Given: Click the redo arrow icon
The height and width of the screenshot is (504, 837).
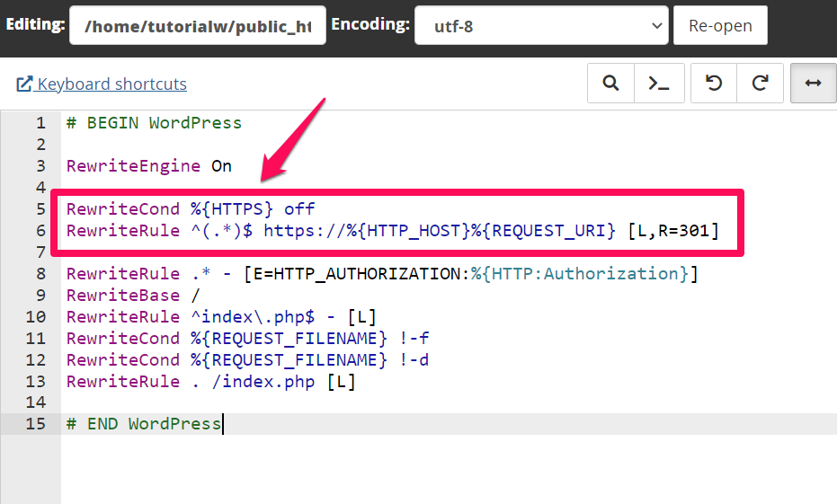Looking at the screenshot, I should click(761, 84).
